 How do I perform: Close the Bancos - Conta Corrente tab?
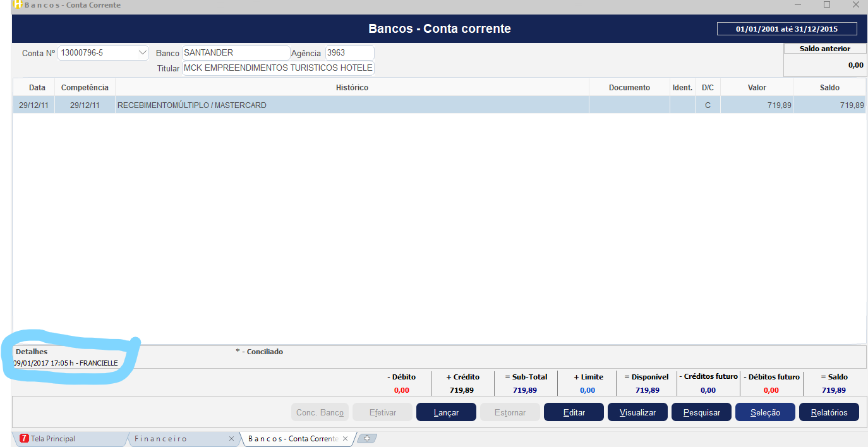click(345, 438)
